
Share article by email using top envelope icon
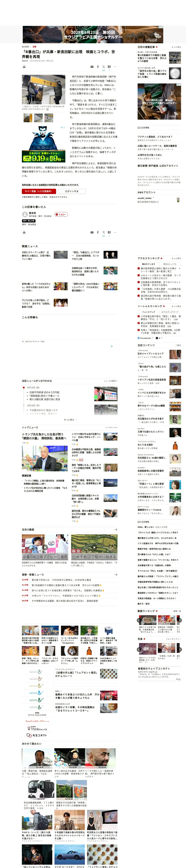[x=92, y=67]
